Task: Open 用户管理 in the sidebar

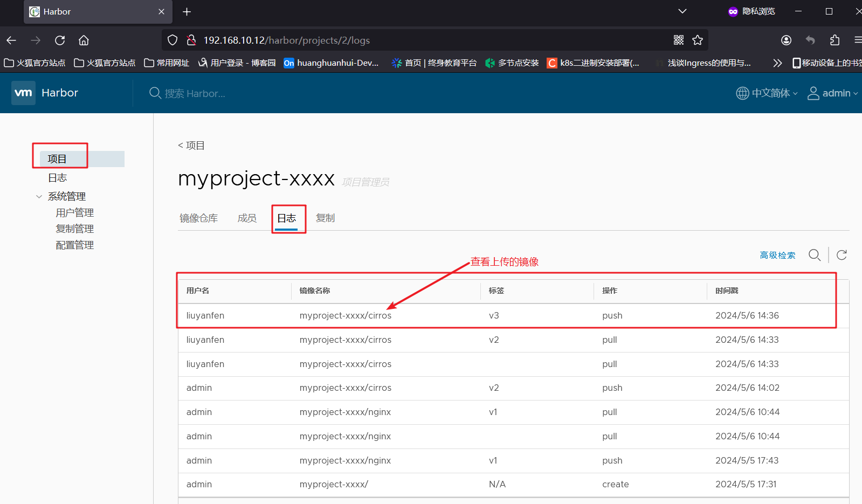Action: (x=74, y=213)
